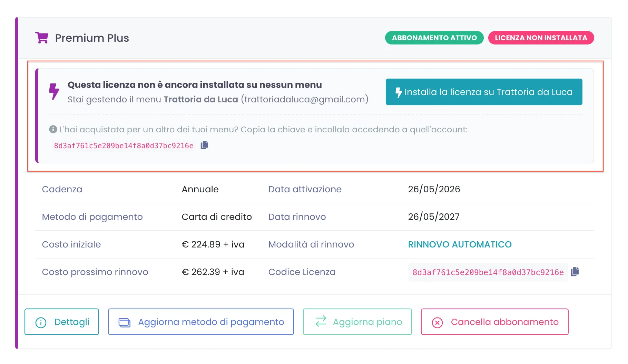Viewport: 628px width, 364px height.
Task: Click the "Carta di credito" value
Action: 217,217
